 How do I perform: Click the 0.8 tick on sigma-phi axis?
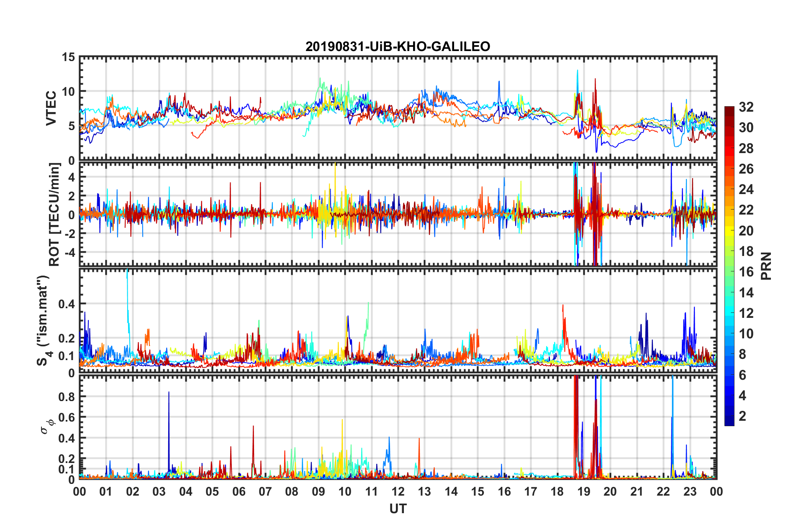point(67,396)
